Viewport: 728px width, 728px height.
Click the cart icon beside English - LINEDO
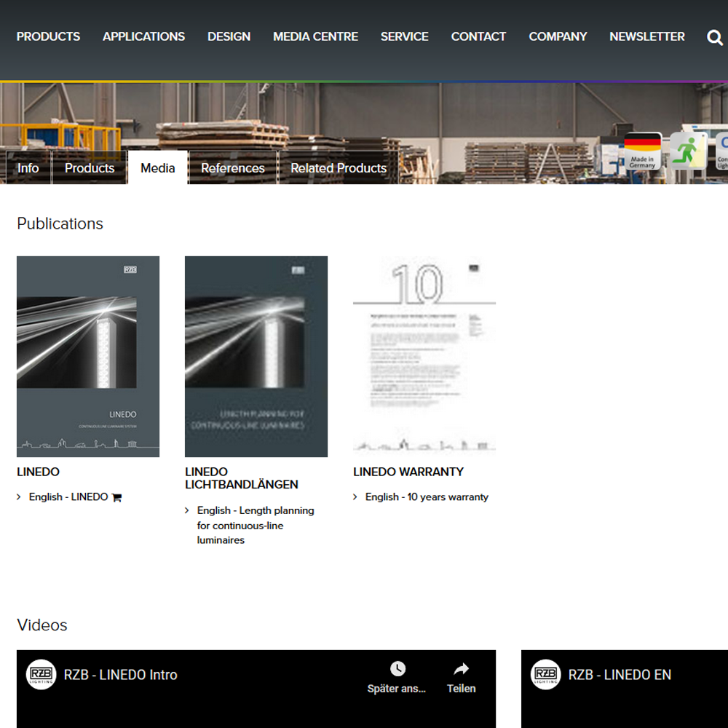click(116, 497)
